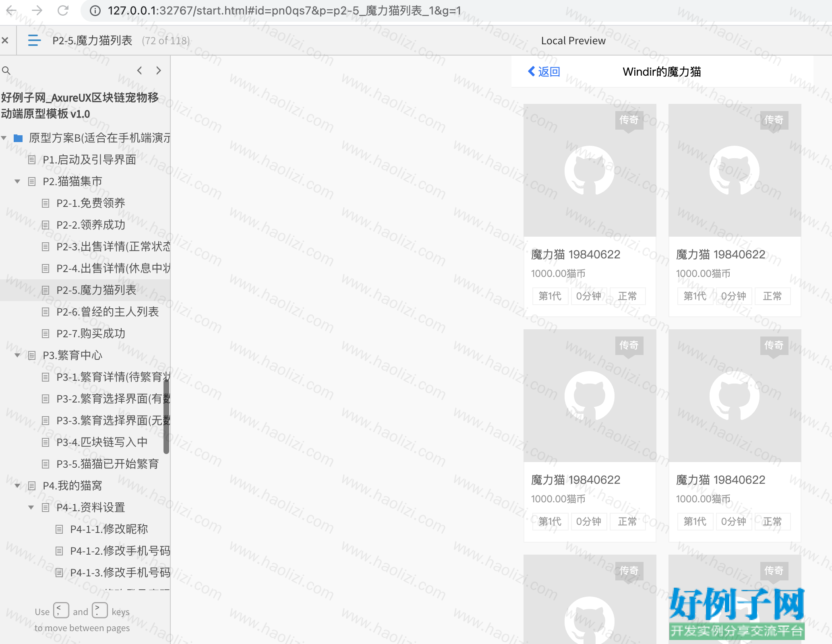Click 魔力猫 19840622 name, first row left
Image resolution: width=832 pixels, height=644 pixels.
tap(575, 254)
